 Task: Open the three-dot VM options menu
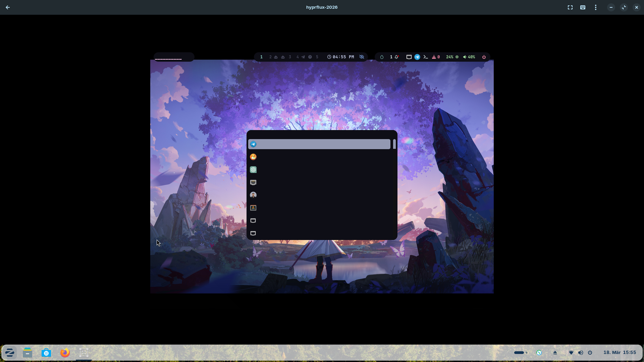pos(595,7)
